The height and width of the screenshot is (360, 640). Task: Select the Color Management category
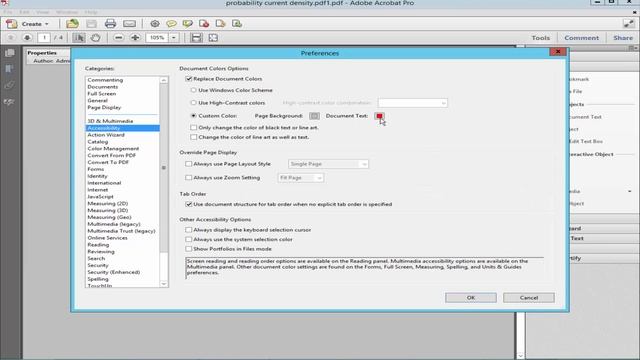tap(113, 149)
